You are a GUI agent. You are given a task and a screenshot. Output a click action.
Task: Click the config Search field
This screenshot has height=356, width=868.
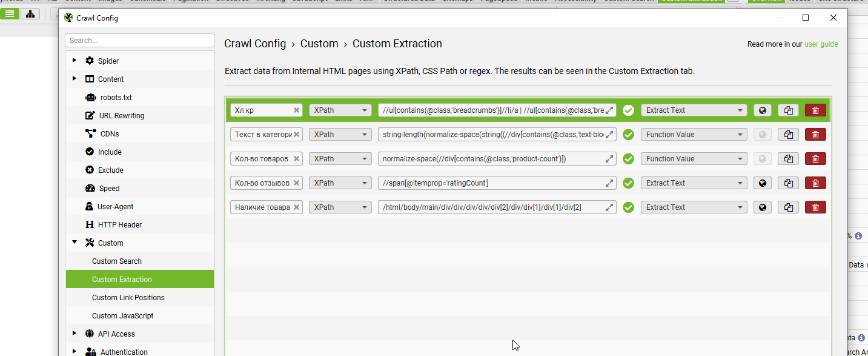click(x=140, y=41)
